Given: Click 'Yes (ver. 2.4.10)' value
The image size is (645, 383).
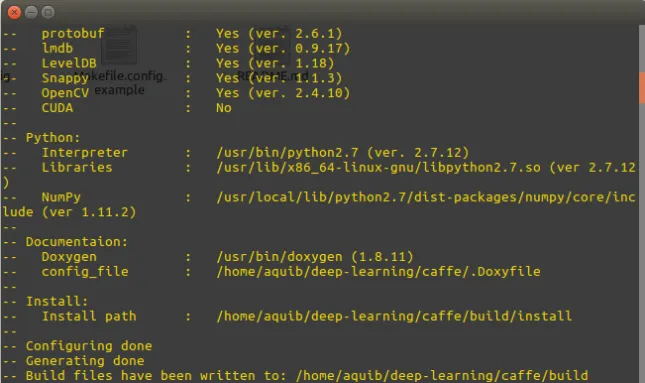Looking at the screenshot, I should pos(283,93).
